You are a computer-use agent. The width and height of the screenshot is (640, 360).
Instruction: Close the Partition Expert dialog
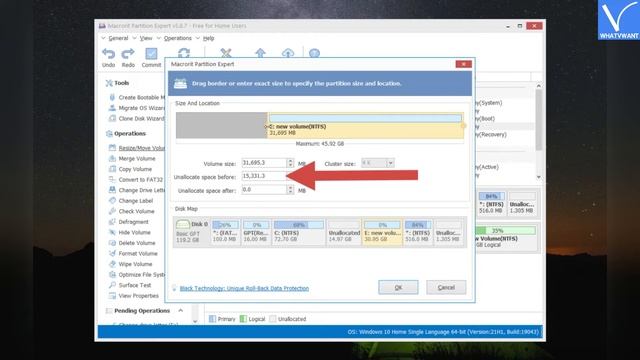click(463, 64)
